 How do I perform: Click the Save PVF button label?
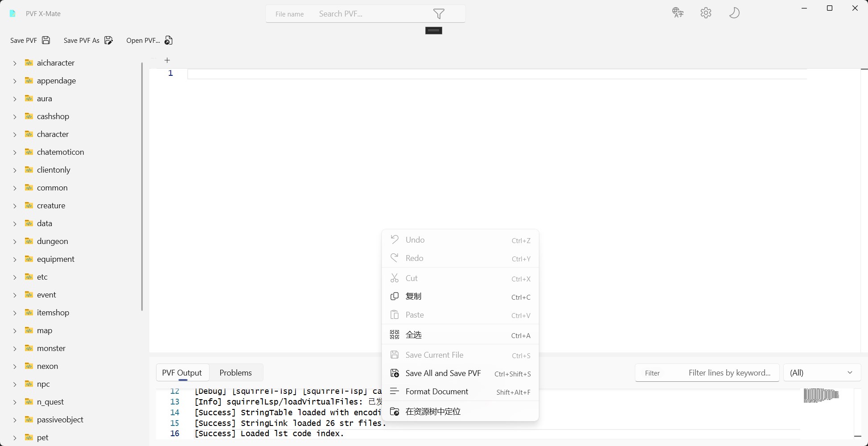[x=24, y=41]
